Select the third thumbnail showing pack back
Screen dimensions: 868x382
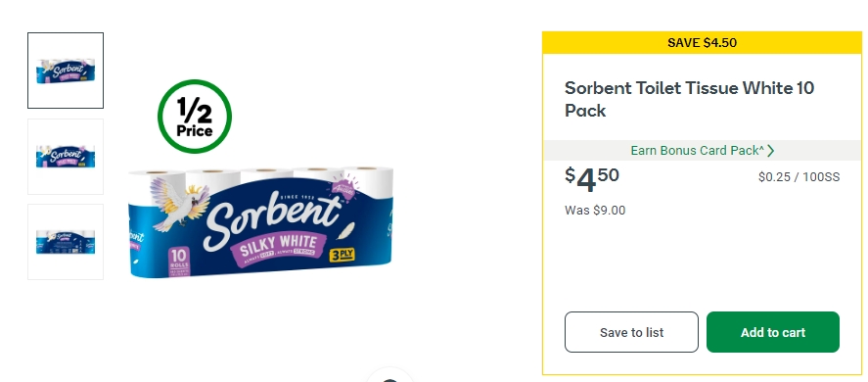[66, 242]
